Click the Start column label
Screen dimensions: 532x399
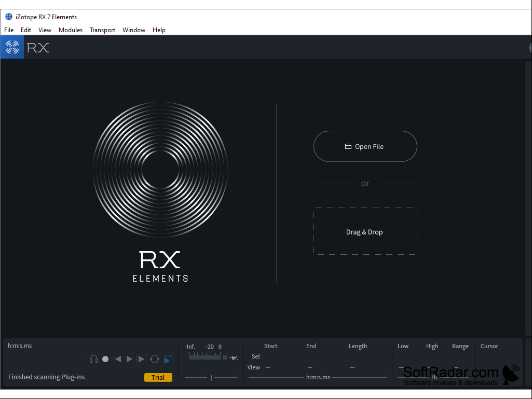pyautogui.click(x=271, y=346)
